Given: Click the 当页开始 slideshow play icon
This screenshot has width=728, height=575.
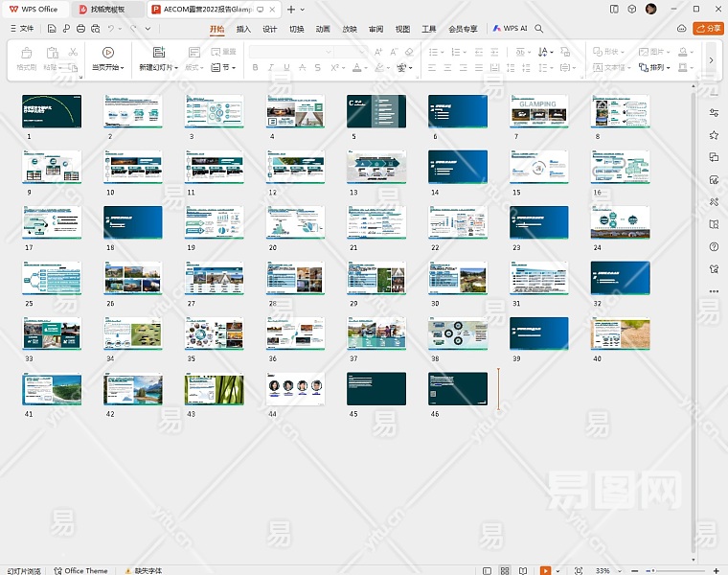Looking at the screenshot, I should click(107, 53).
